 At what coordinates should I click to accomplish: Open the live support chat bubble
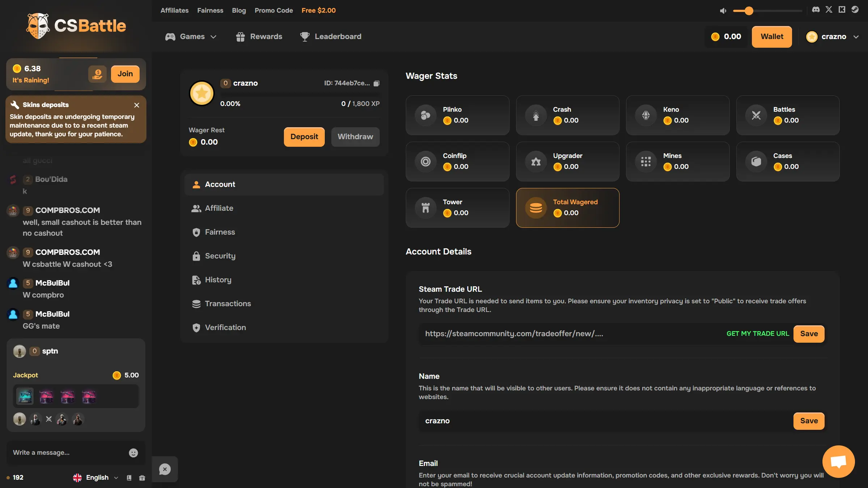838,462
